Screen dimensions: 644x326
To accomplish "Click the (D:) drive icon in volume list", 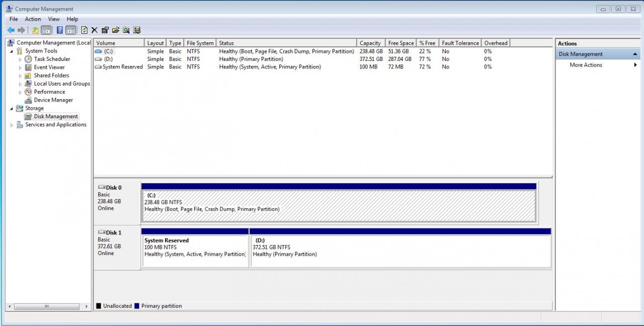I will tap(98, 59).
